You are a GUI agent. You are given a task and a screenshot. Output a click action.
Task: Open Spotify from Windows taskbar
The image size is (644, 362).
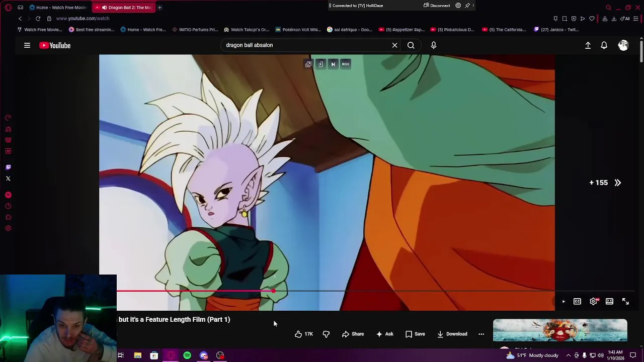coord(187,355)
